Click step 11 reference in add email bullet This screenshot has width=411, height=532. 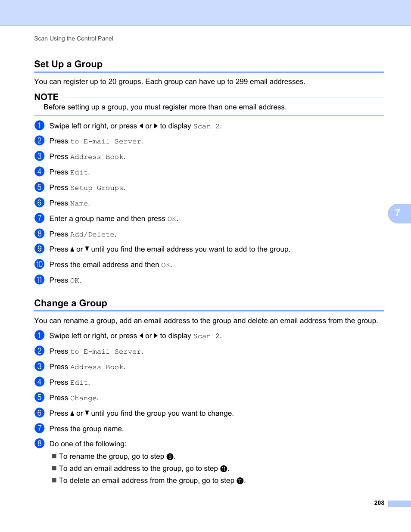(x=224, y=469)
